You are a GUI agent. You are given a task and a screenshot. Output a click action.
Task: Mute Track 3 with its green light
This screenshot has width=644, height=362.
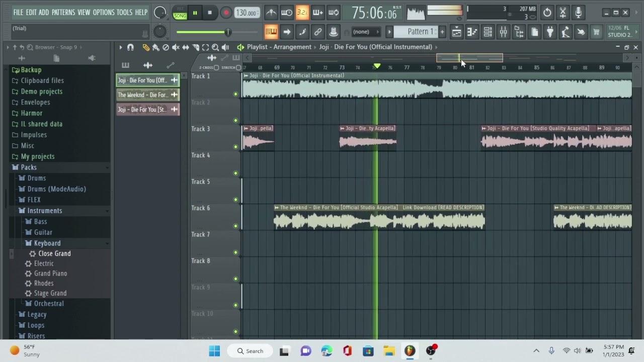click(235, 147)
